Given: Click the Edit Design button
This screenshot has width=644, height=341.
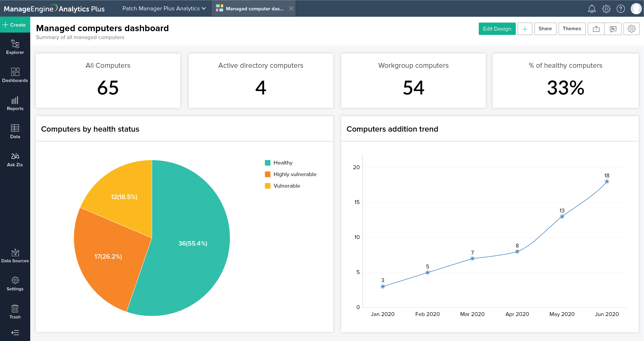Looking at the screenshot, I should pos(497,29).
